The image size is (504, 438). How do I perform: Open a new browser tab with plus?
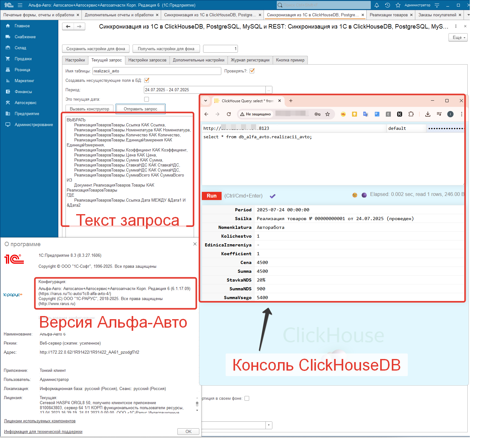tap(291, 101)
